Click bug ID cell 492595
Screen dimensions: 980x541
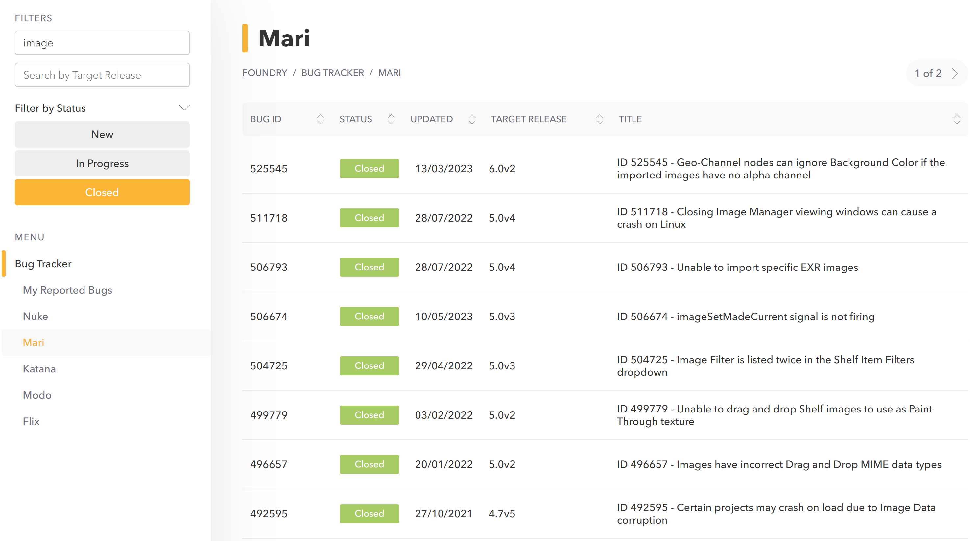tap(269, 514)
